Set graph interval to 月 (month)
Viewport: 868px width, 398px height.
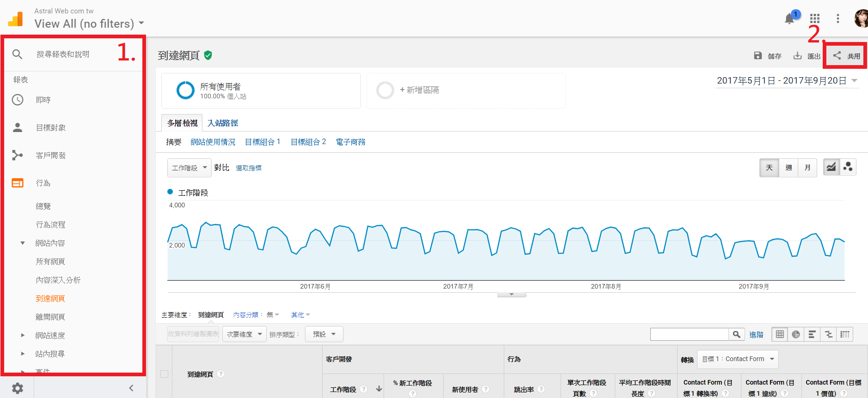click(x=807, y=168)
